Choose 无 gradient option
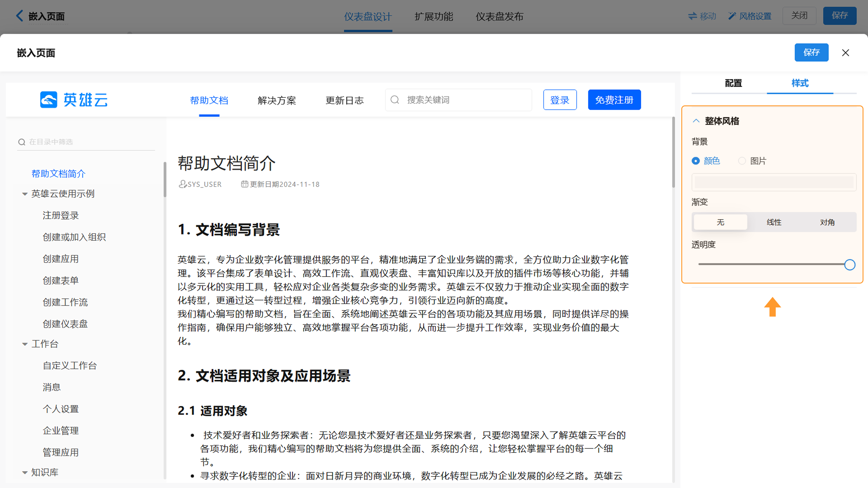The image size is (868, 488). click(720, 222)
